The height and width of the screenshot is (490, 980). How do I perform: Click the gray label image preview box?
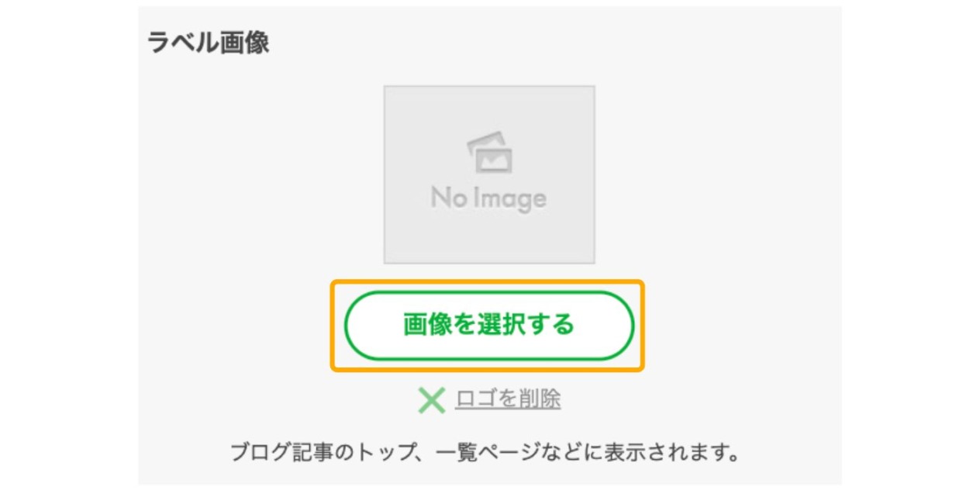489,174
